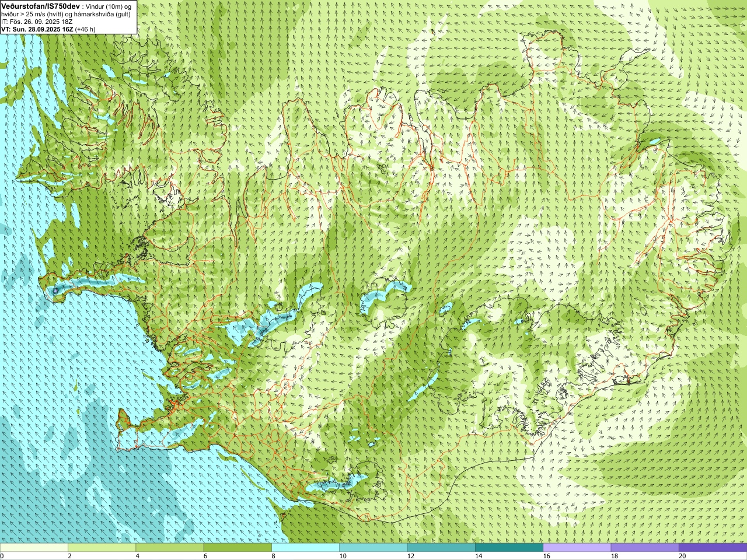This screenshot has height=560, width=747.
Task: Click the legend tick label '20'
Action: pos(682,556)
